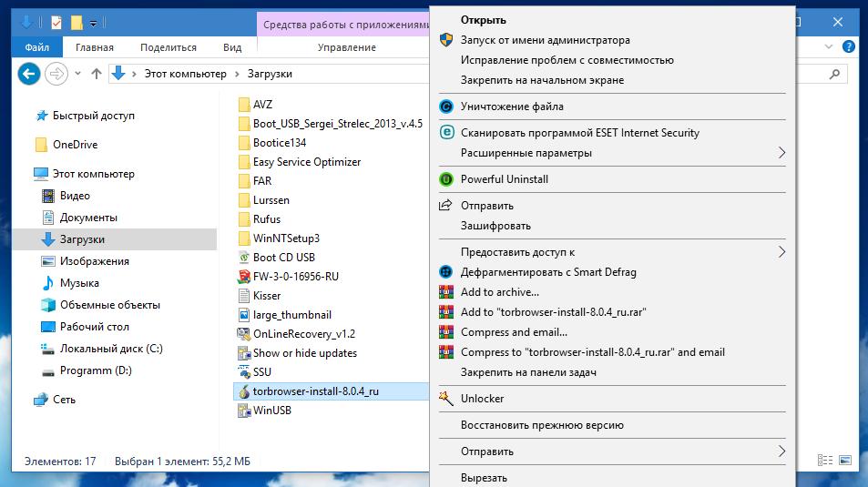Open the Файл tab

point(37,47)
